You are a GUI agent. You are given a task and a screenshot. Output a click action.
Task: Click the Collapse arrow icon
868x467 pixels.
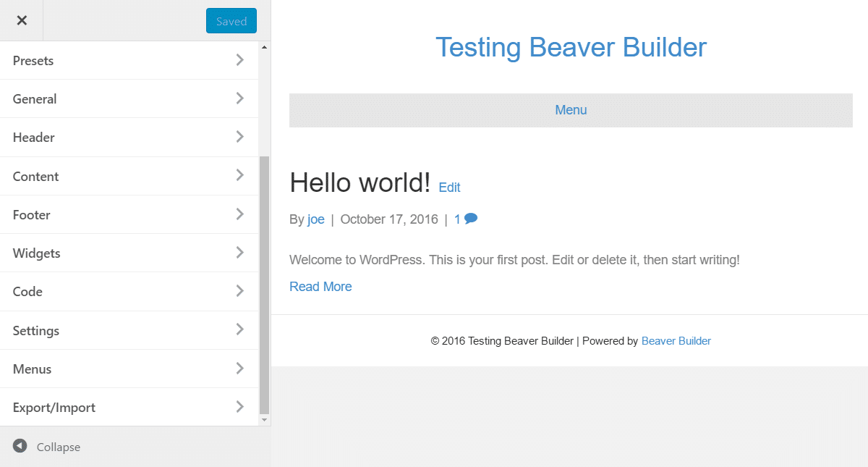20,446
